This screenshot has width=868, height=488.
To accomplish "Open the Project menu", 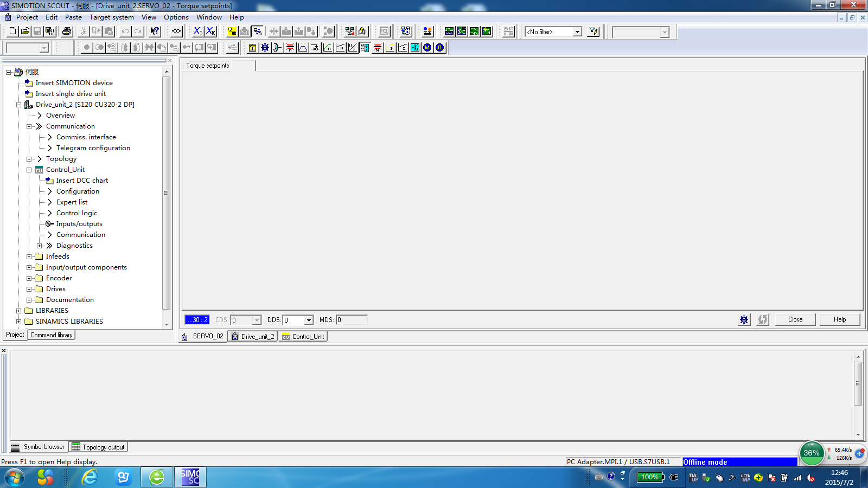I will [x=27, y=17].
